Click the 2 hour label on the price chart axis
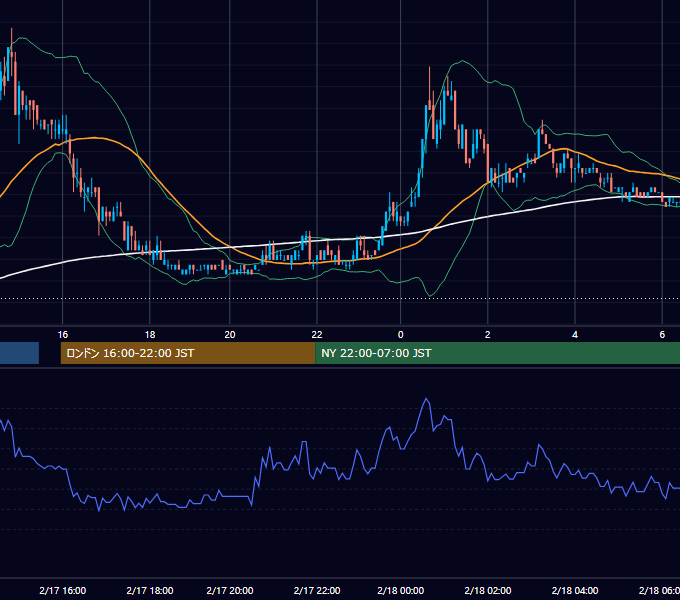 pos(488,335)
